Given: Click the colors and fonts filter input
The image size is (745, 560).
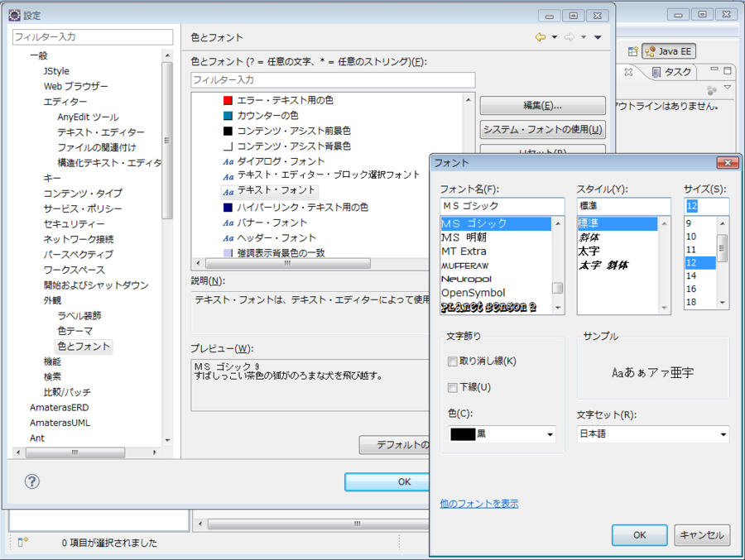Looking at the screenshot, I should pos(333,79).
